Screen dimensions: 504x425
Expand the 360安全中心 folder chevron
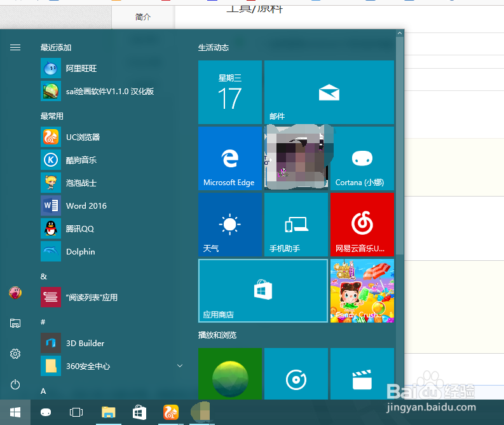(x=180, y=366)
